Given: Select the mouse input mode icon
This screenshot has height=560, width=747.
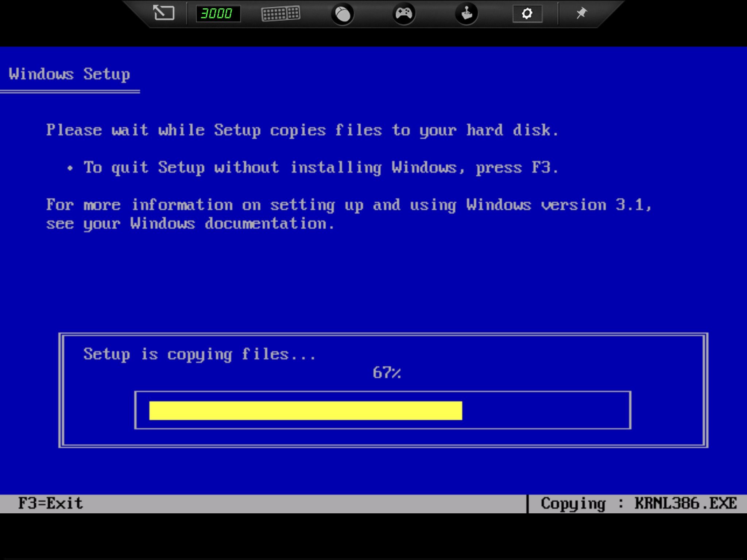Looking at the screenshot, I should 343,13.
